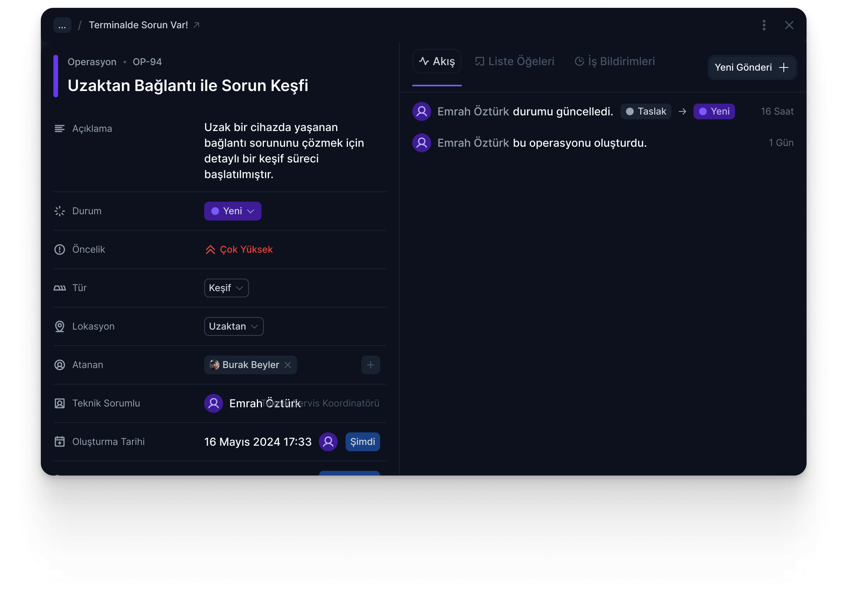Click the Yeni Gönderi button

coord(752,67)
